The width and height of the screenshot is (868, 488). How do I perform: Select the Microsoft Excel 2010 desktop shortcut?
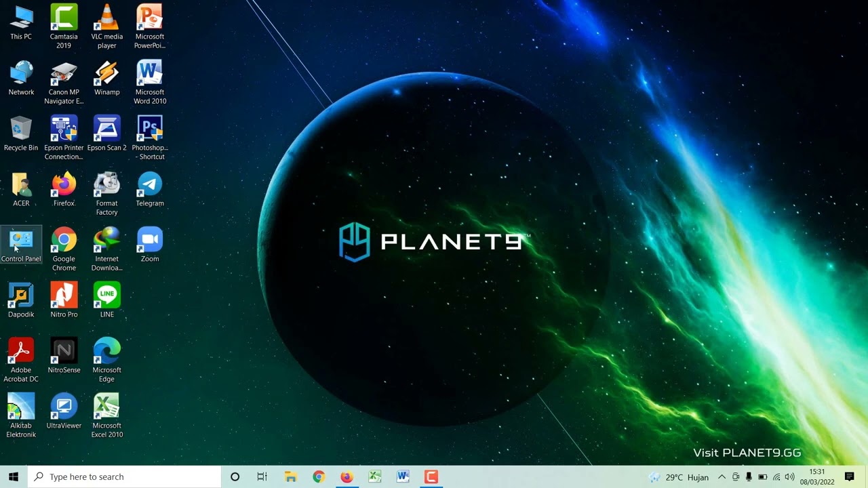point(106,416)
